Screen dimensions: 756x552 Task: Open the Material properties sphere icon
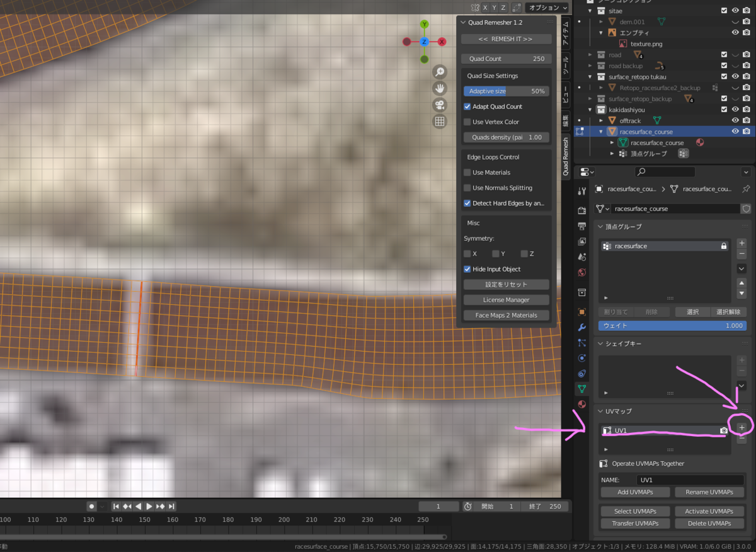[x=581, y=404]
